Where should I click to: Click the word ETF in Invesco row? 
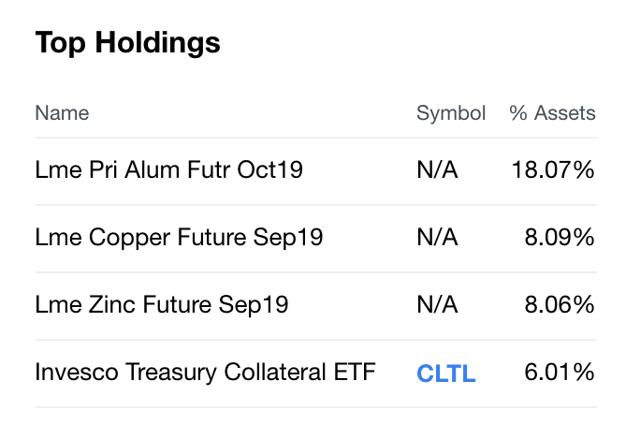[x=354, y=373]
